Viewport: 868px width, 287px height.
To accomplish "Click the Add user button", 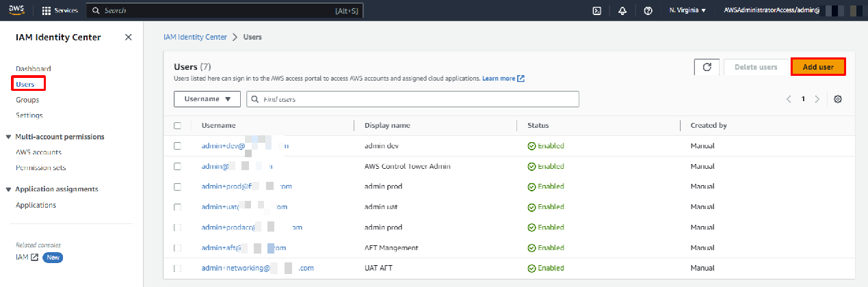I will pos(818,67).
